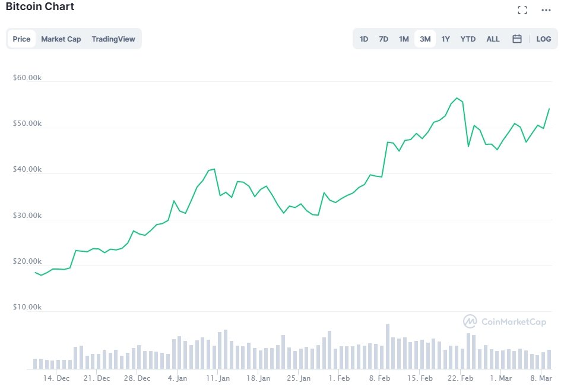Select the 1D time range
Viewport: 564px width, 392px height.
(x=364, y=39)
